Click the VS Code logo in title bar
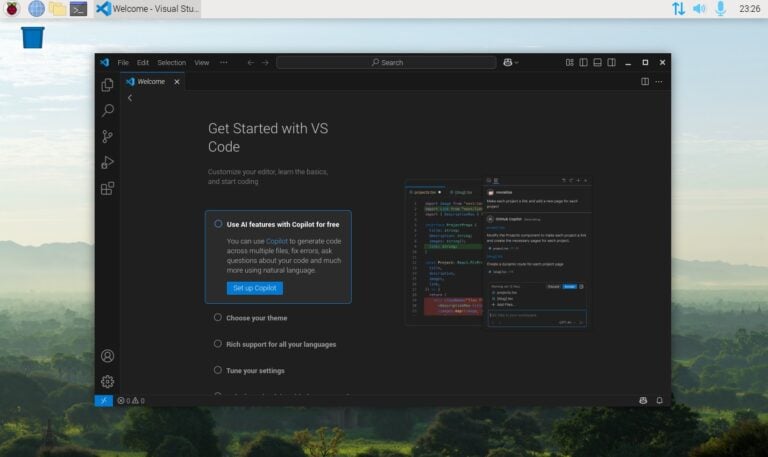 pos(104,63)
